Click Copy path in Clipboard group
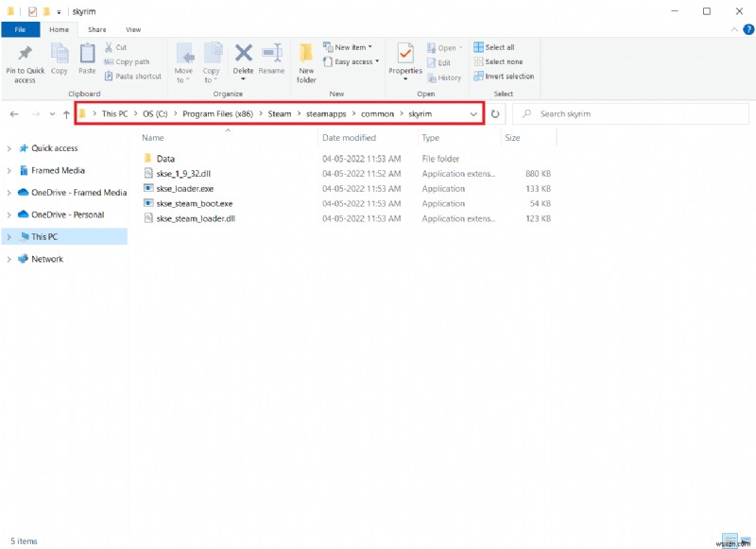 [127, 61]
